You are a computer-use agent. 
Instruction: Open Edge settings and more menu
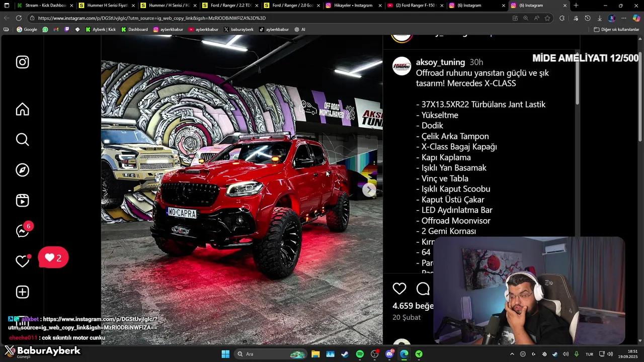tap(624, 18)
